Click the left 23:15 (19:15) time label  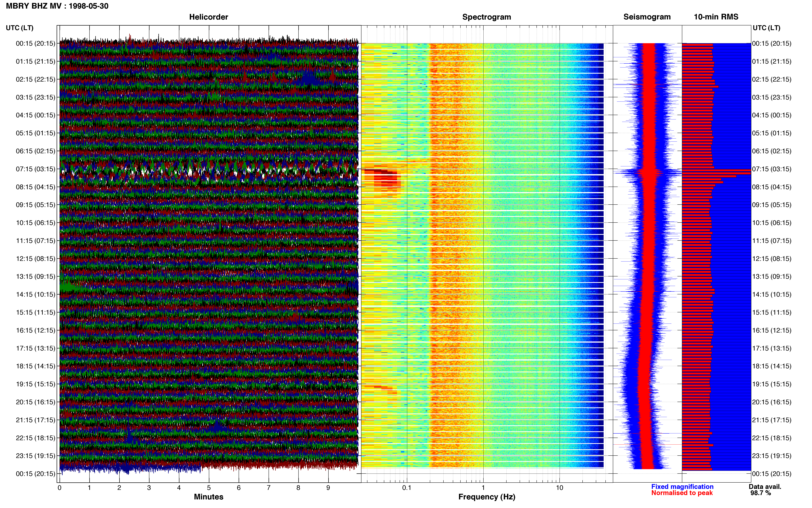coord(36,456)
